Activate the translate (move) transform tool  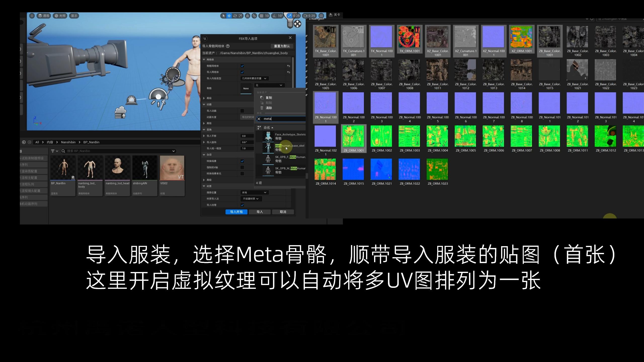[x=229, y=16]
